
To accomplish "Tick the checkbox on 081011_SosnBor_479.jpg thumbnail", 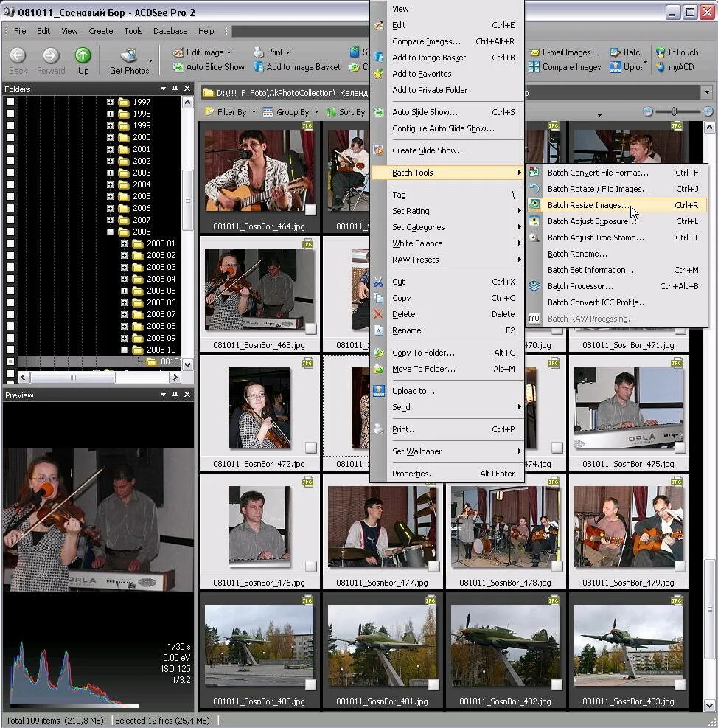I will coord(680,566).
